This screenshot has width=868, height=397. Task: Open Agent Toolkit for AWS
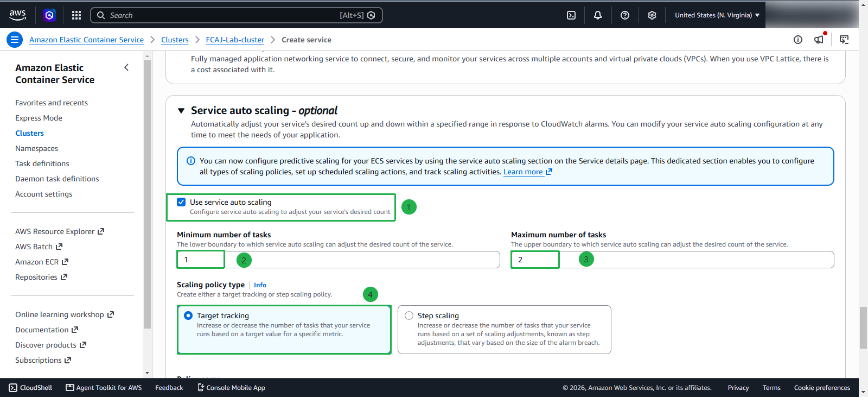(x=104, y=388)
